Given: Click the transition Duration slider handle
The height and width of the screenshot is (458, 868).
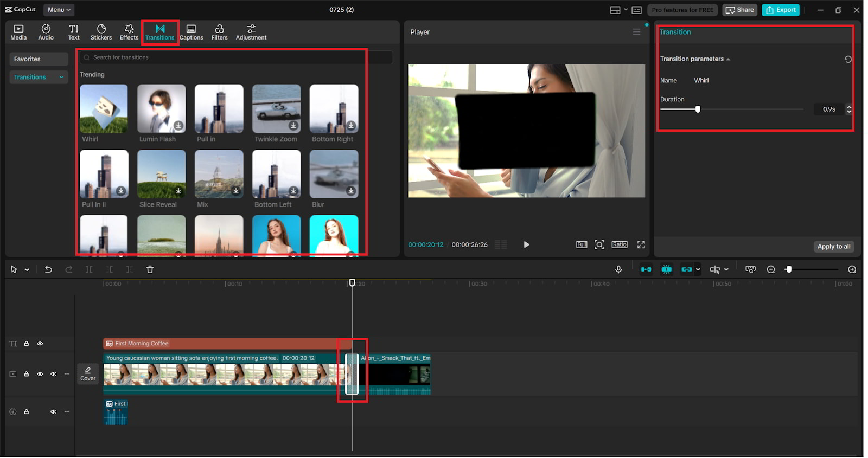Looking at the screenshot, I should (698, 109).
